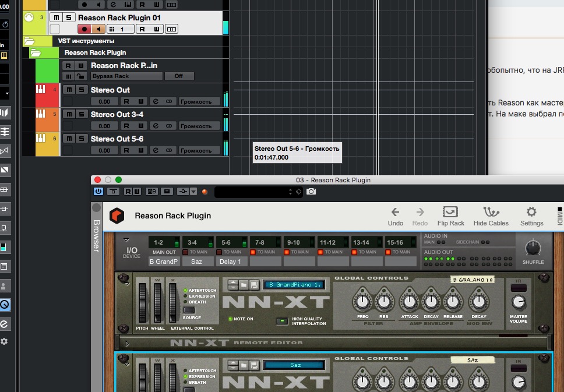This screenshot has width=564, height=392.
Task: Expand the NN-XT Remote Editor
Action: click(127, 344)
